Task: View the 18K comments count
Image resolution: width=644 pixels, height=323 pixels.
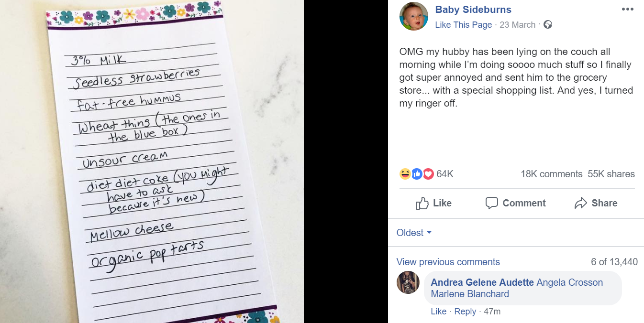Action: (x=551, y=174)
